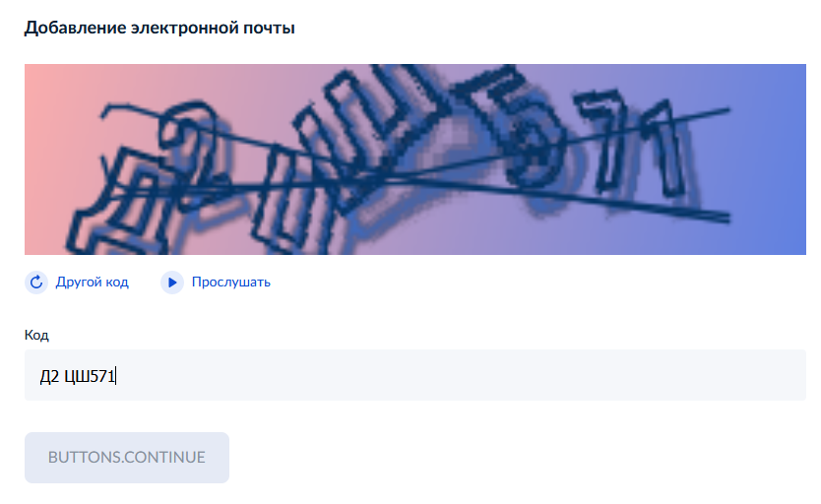Reload captcha using icon beside Другой код
The width and height of the screenshot is (821, 504).
(36, 283)
